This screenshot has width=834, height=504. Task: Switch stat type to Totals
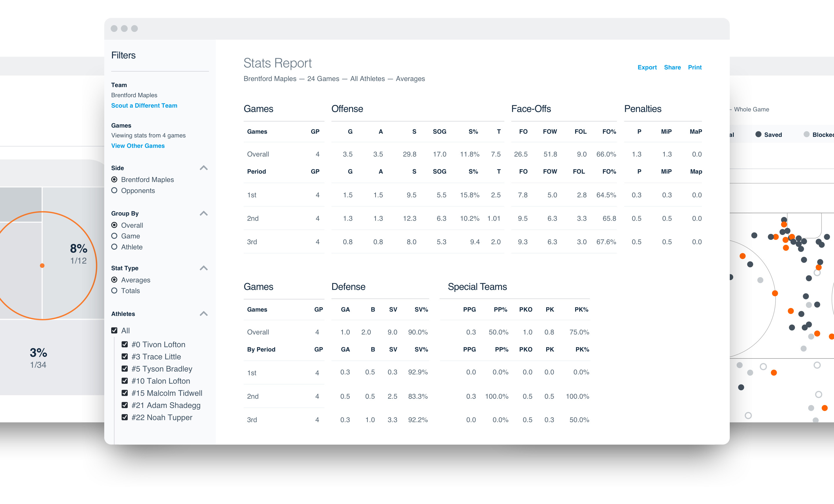tap(114, 290)
